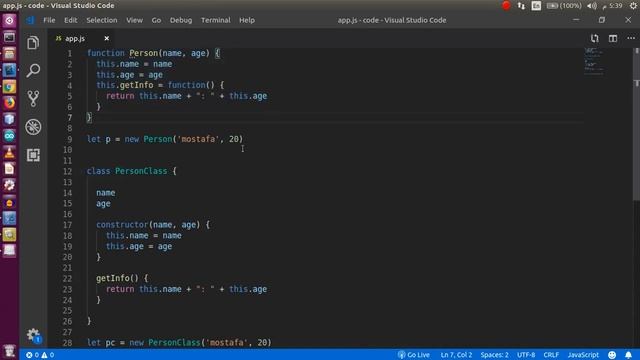Viewport: 640px width, 360px height.
Task: Click the code minimap preview
Action: pyautogui.click(x=594, y=61)
